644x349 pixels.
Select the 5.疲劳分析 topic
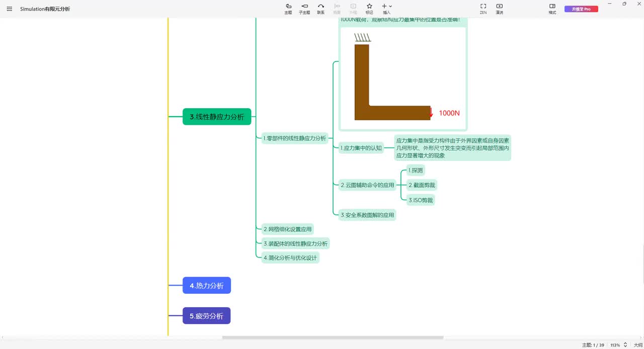tap(207, 316)
